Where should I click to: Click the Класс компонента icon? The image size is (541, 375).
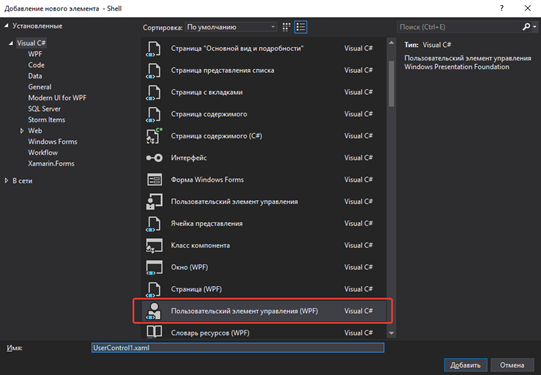coord(154,245)
